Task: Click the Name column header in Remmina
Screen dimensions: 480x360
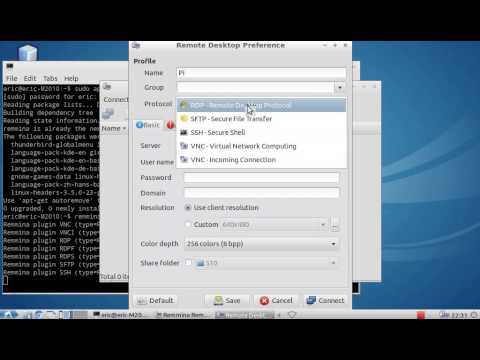Action: 113,128
